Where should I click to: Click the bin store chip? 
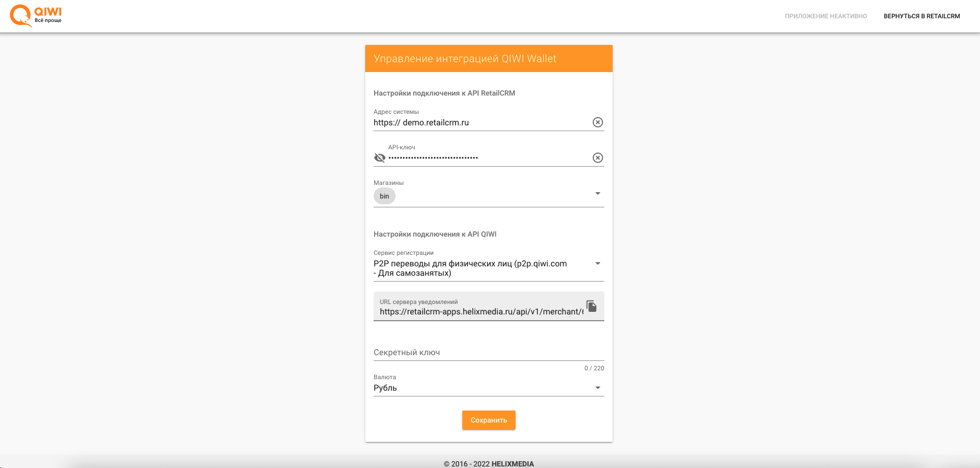coord(385,196)
